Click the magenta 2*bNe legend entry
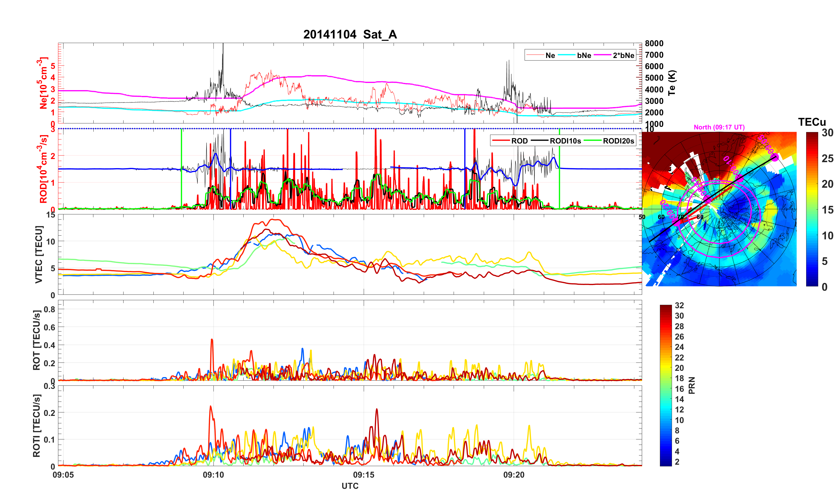The image size is (834, 504). point(623,55)
